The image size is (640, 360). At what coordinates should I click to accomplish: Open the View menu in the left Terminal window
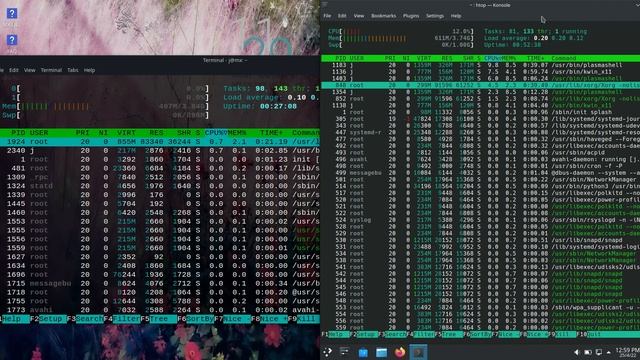point(29,70)
